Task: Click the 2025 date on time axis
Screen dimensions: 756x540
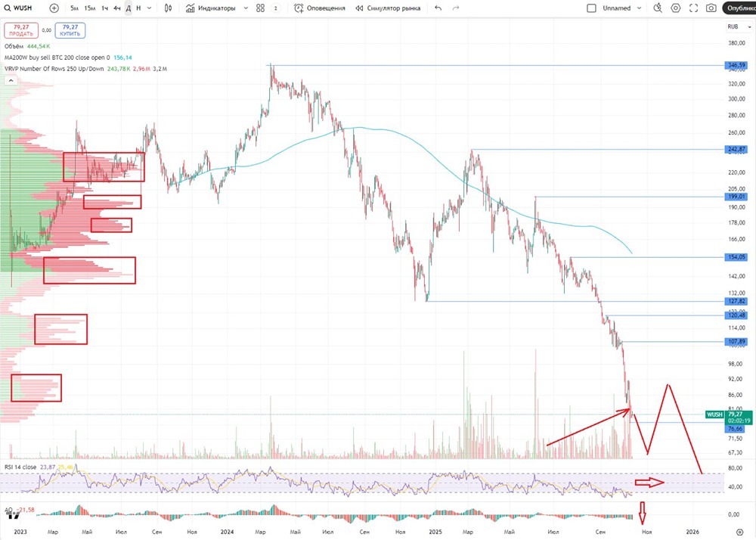Action: point(435,532)
